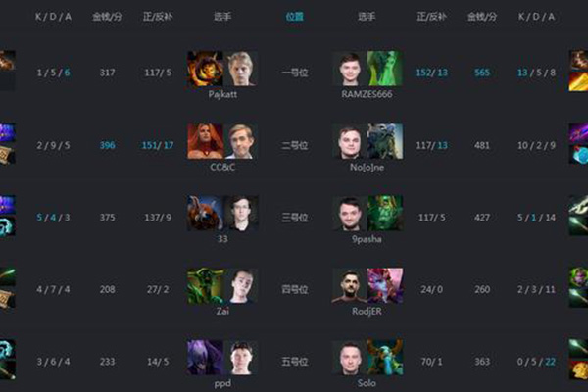The height and width of the screenshot is (392, 588).
Task: Open RAMZES666 player photo
Action: [x=350, y=69]
